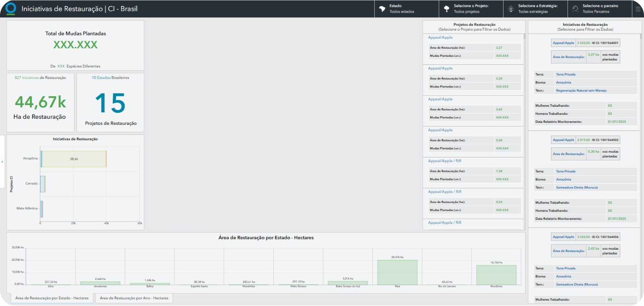
Task: Click the 'Mata Atlântica' axis label
Action: pos(27,209)
